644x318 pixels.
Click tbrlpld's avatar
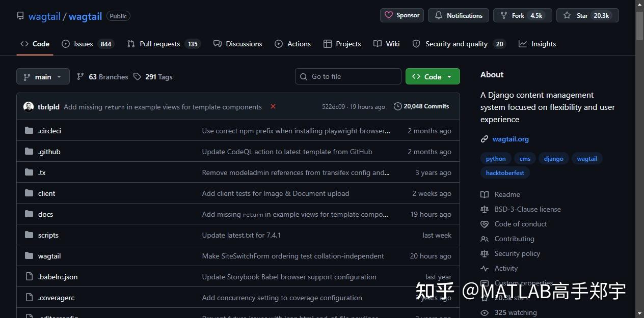pyautogui.click(x=29, y=107)
